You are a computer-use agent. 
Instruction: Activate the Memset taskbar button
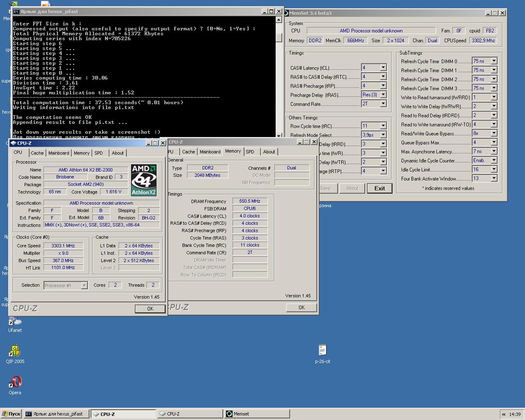(257, 414)
